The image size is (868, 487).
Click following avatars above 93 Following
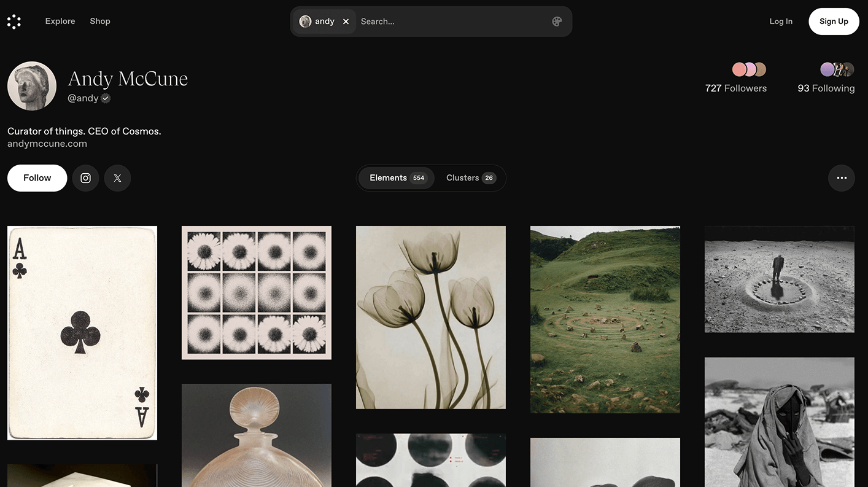pyautogui.click(x=837, y=69)
